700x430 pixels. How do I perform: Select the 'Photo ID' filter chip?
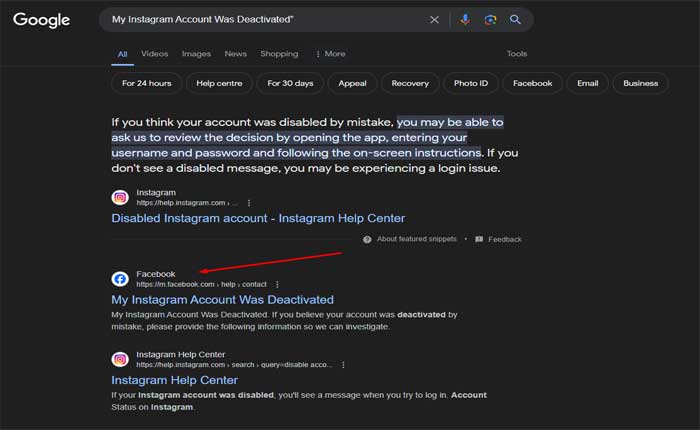(x=471, y=83)
